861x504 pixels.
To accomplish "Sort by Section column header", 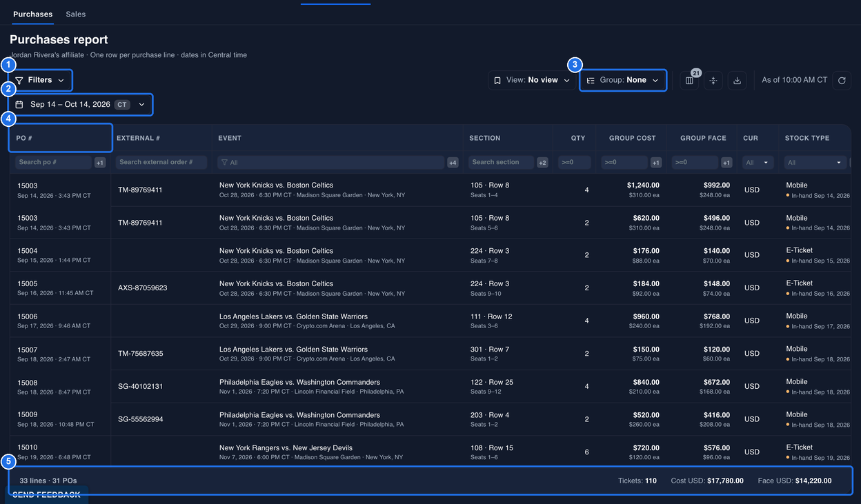I will pos(508,138).
